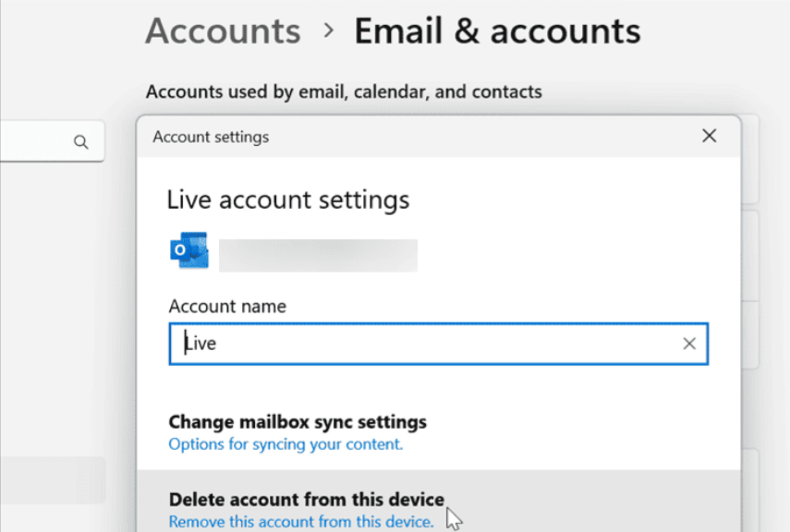Click the blurred account email address

(x=318, y=256)
